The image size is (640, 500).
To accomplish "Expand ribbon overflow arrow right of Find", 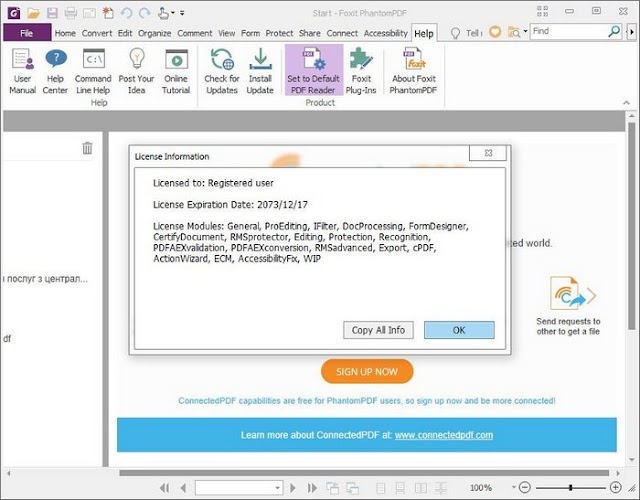I will pos(632,32).
